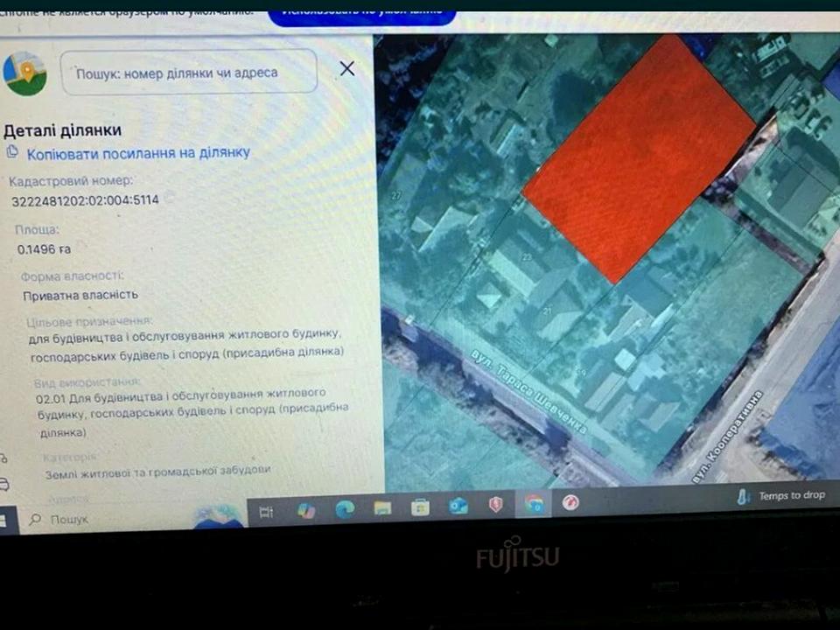
Task: Open Outlook from the taskbar
Action: (x=458, y=506)
